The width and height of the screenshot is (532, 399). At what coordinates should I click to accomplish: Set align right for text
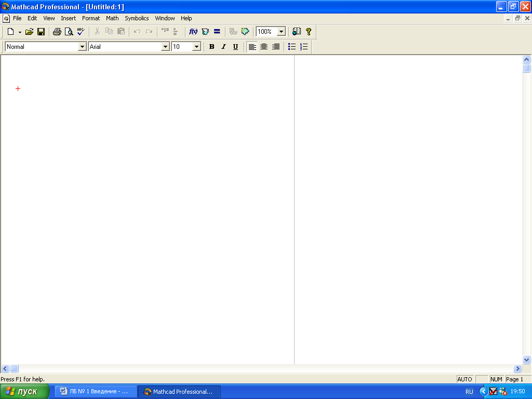pyautogui.click(x=276, y=47)
